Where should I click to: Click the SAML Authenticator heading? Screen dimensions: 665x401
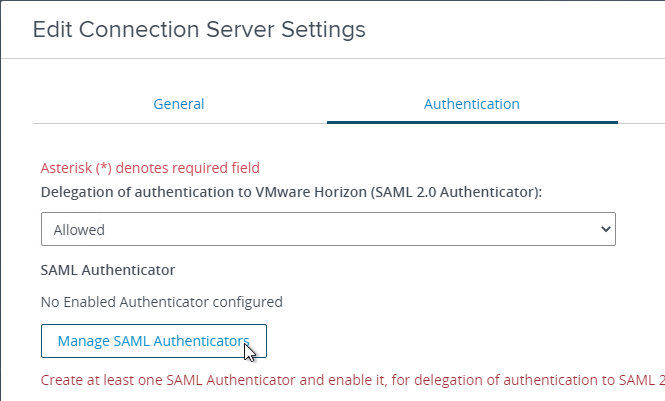click(108, 270)
